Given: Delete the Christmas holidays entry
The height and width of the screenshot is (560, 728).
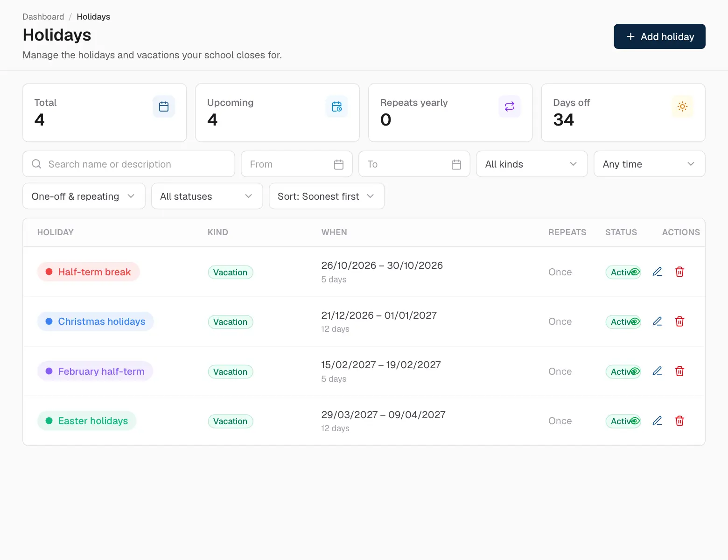Looking at the screenshot, I should [x=679, y=322].
